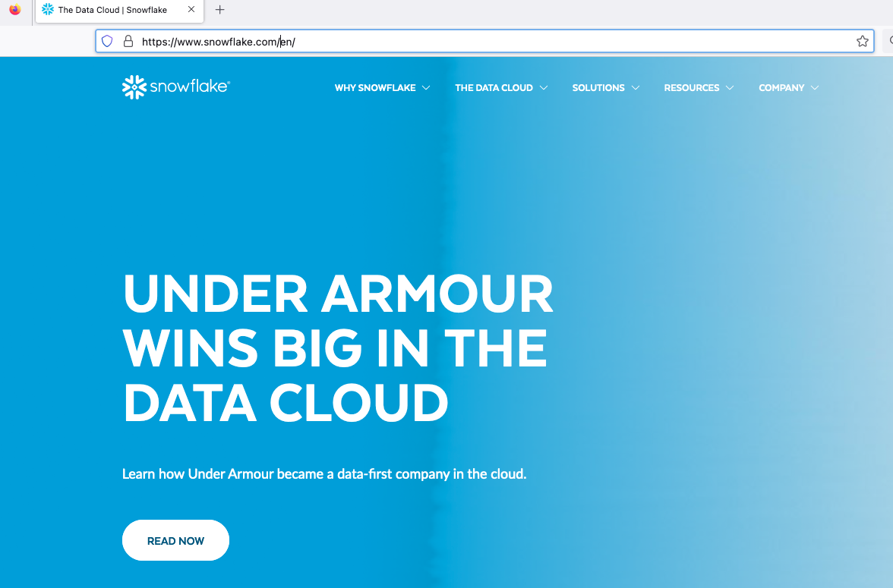Image resolution: width=893 pixels, height=588 pixels.
Task: Open the Company menu
Action: (x=781, y=88)
